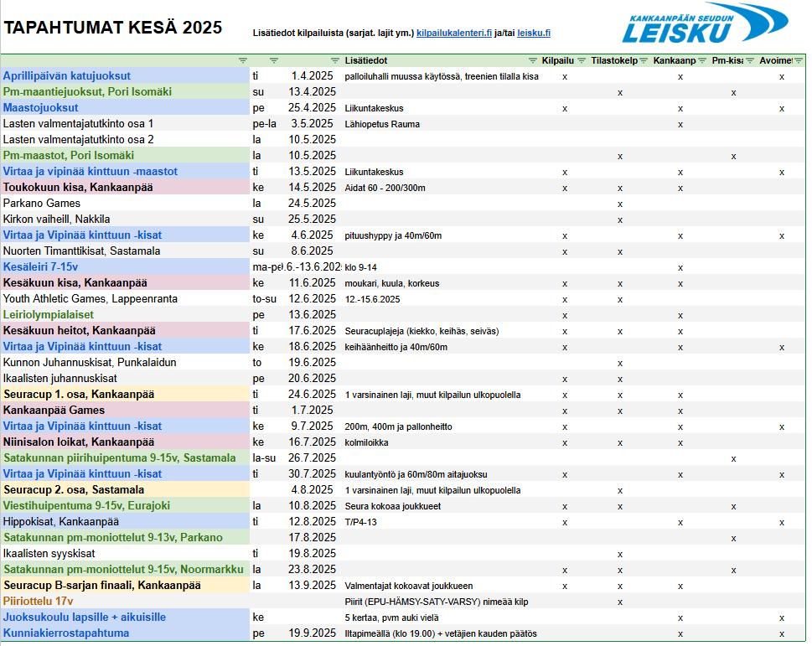Select the Kilpailu column header
The width and height of the screenshot is (812, 646).
coord(558,60)
